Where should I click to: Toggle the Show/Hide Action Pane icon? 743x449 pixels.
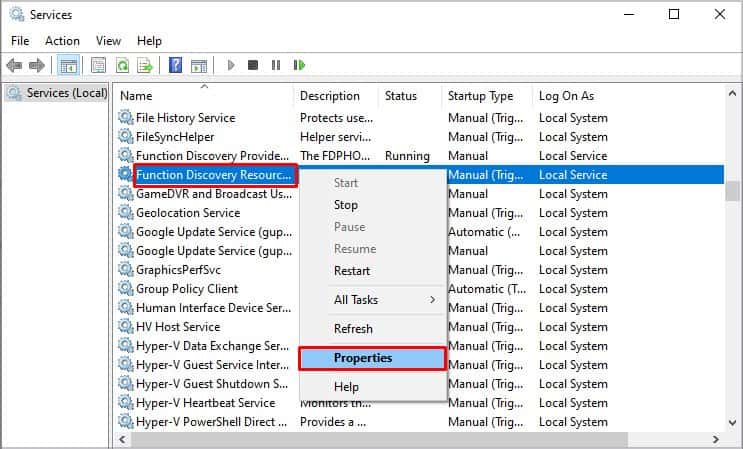[x=199, y=65]
